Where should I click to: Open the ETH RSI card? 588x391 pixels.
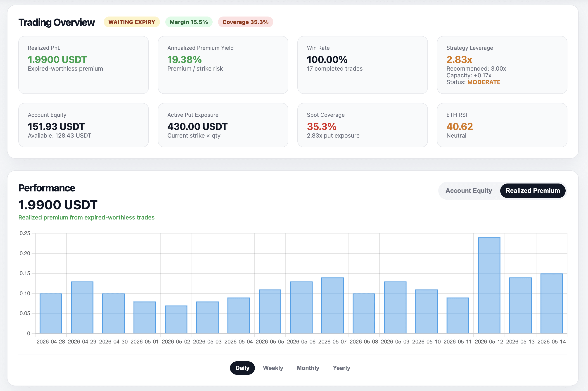click(502, 125)
